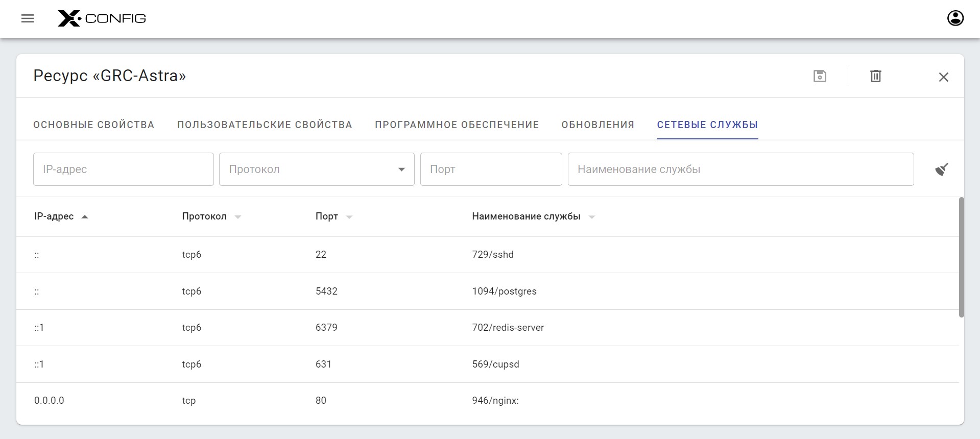
Task: Focus the Порт filter field
Action: (490, 169)
